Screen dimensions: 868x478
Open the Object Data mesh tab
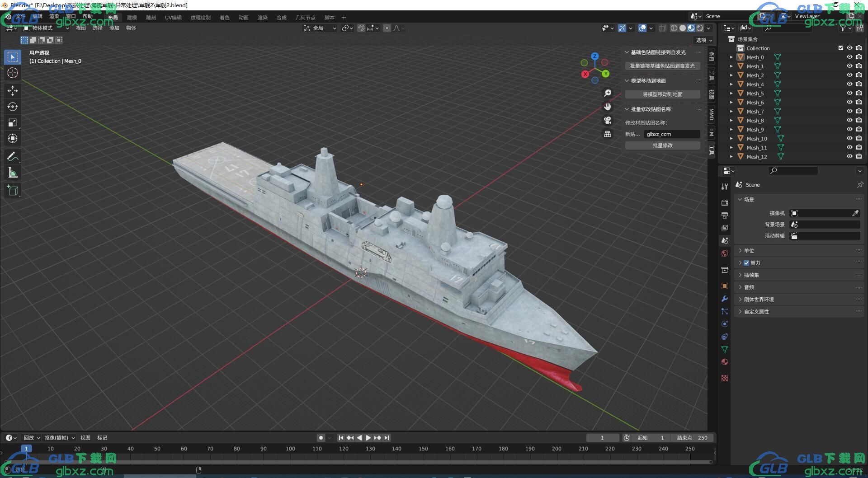pos(725,349)
